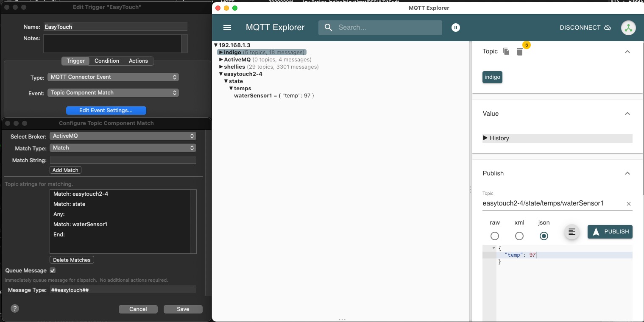Viewport: 644px width, 322px height.
Task: Fold the JSON object in editor
Action: pos(493,248)
